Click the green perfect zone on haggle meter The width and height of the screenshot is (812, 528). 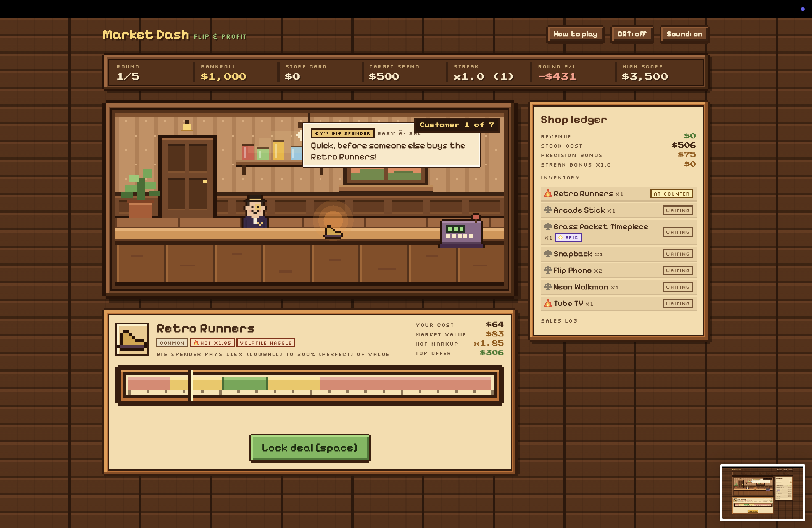(x=245, y=384)
